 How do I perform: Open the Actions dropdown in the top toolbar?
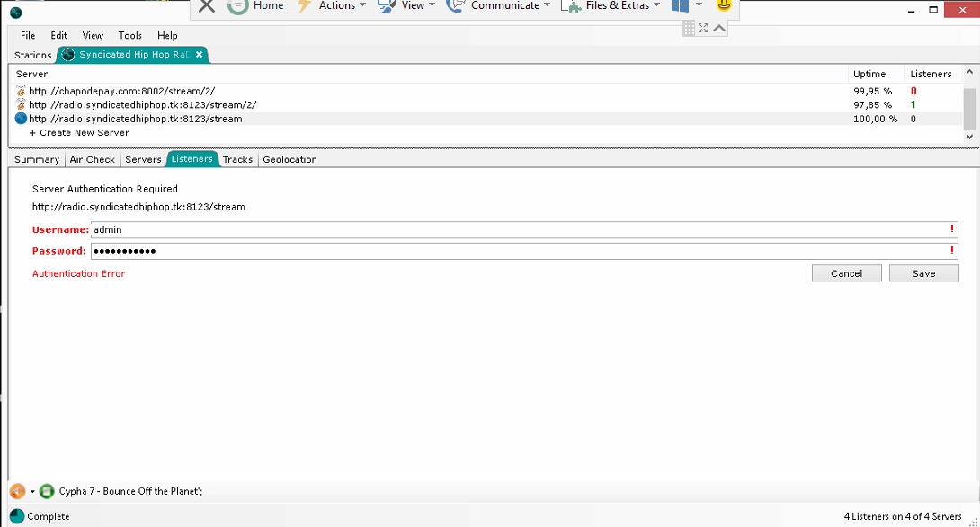[332, 6]
